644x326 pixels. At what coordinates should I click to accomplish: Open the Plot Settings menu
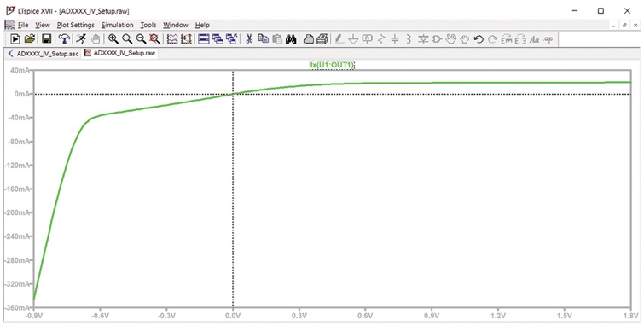tap(76, 25)
